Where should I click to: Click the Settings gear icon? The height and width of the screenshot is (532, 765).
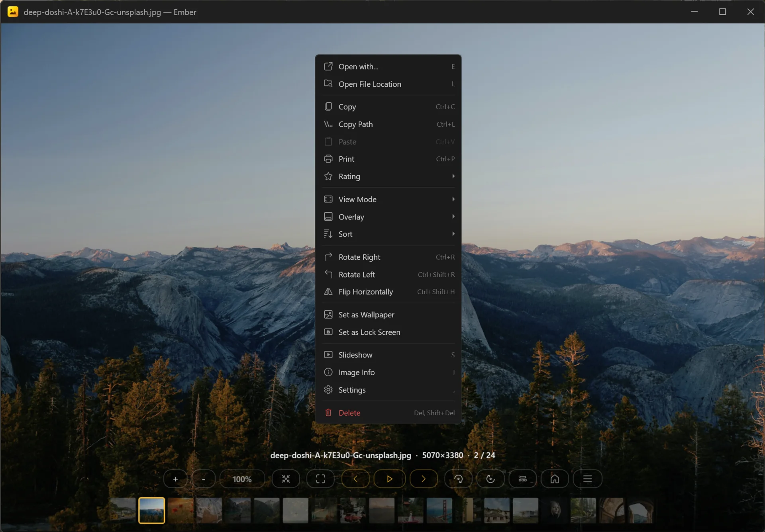point(328,390)
